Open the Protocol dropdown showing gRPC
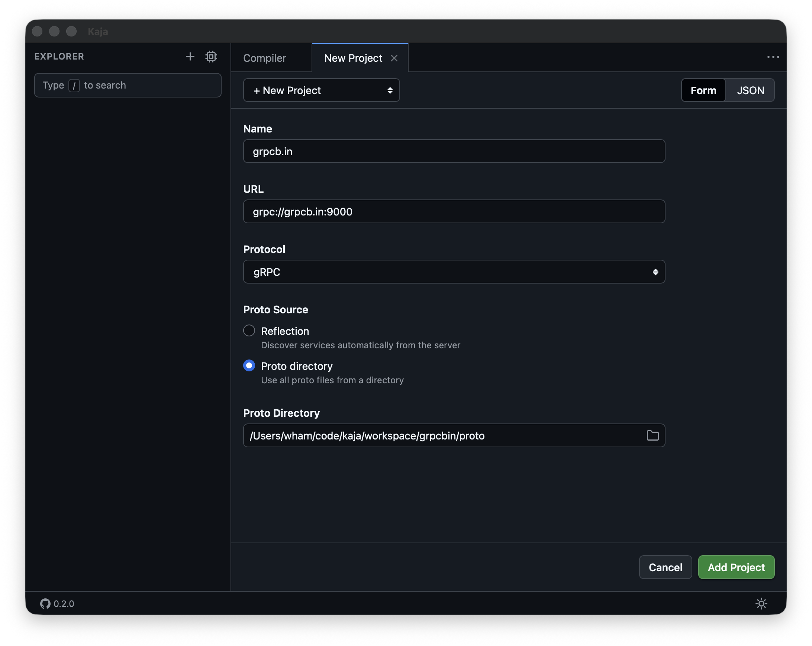 454,272
